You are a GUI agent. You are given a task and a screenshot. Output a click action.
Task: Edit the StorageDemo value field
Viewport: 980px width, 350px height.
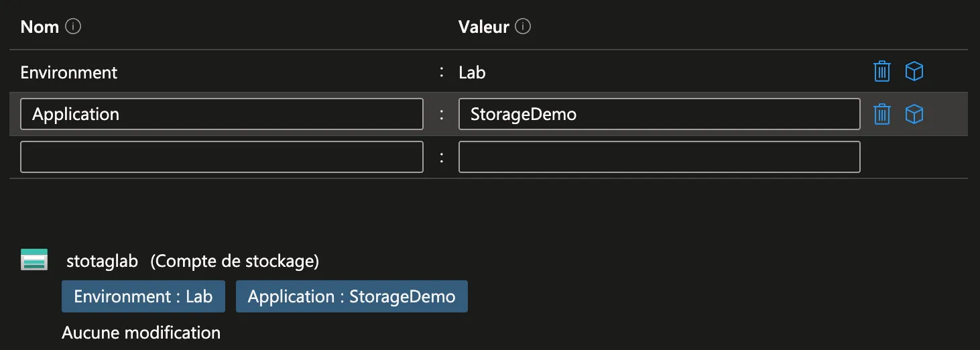660,114
